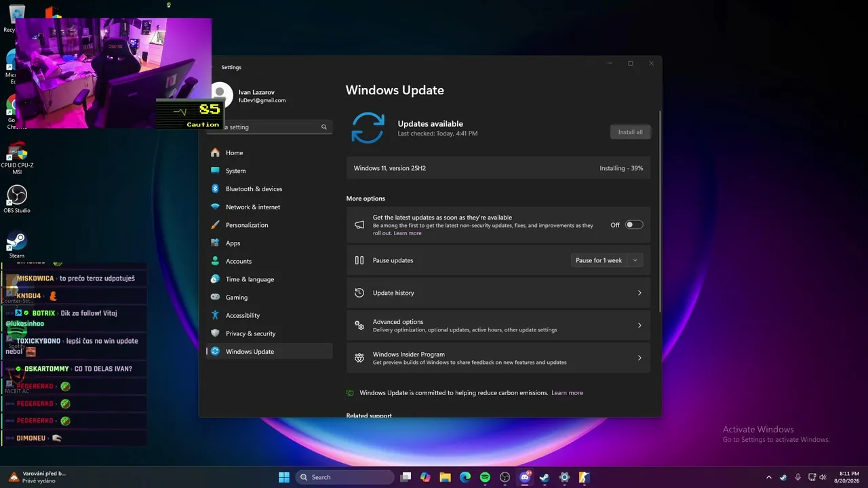Open Microsoft Edge from taskbar

tap(465, 477)
